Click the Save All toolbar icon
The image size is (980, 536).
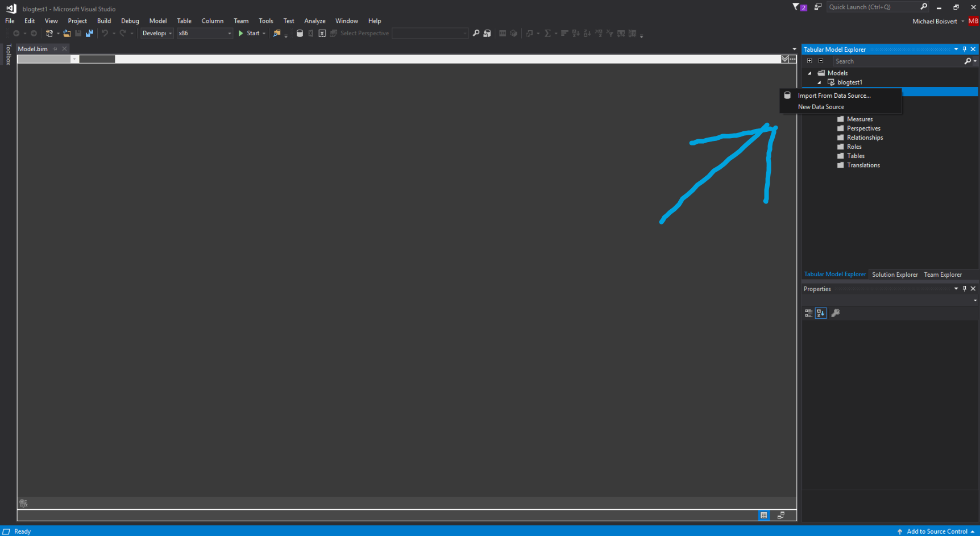[x=89, y=34]
